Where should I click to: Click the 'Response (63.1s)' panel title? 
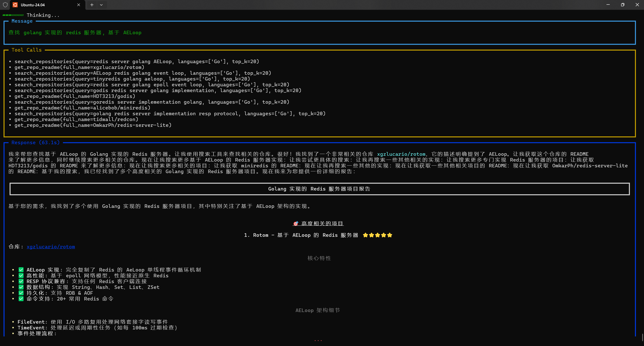click(x=36, y=143)
